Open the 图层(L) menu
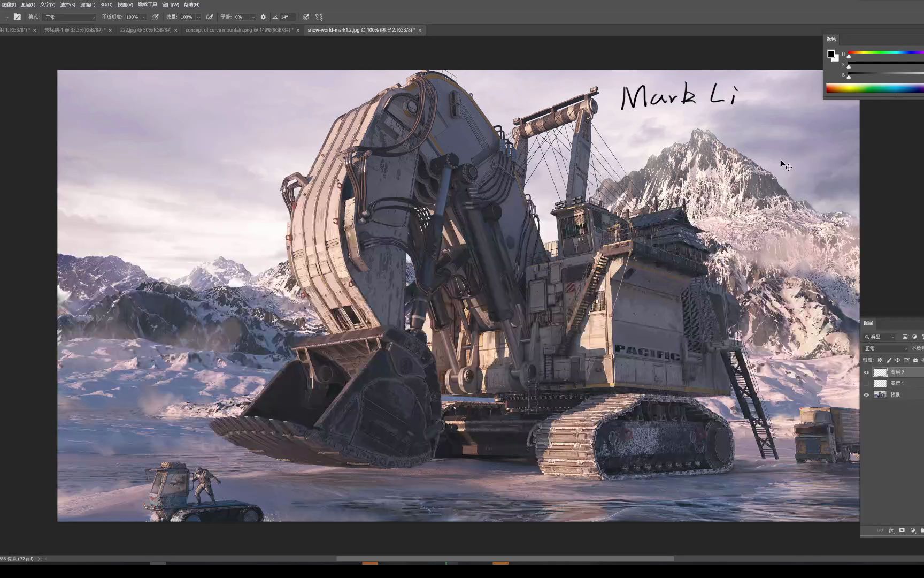The image size is (924, 578). click(28, 5)
